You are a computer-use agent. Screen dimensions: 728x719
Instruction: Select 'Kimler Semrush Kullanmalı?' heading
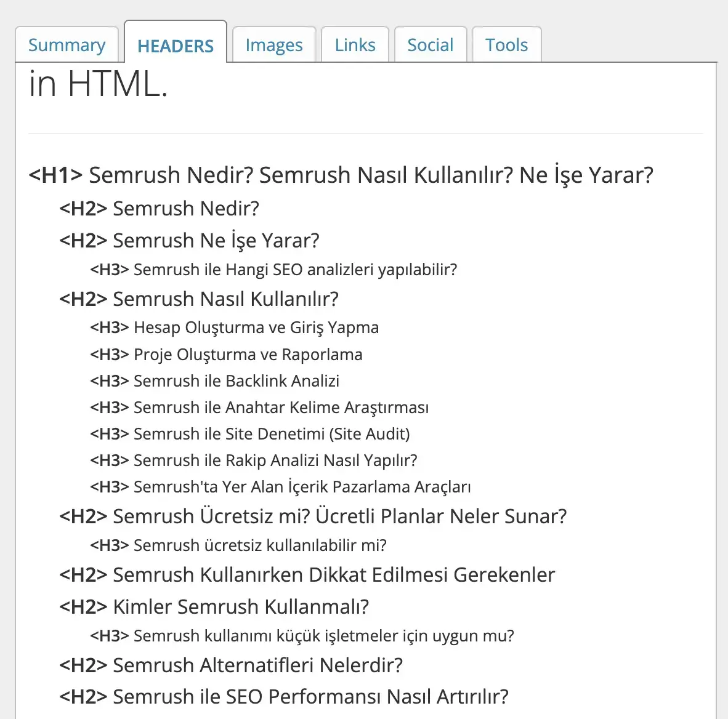[x=214, y=607]
